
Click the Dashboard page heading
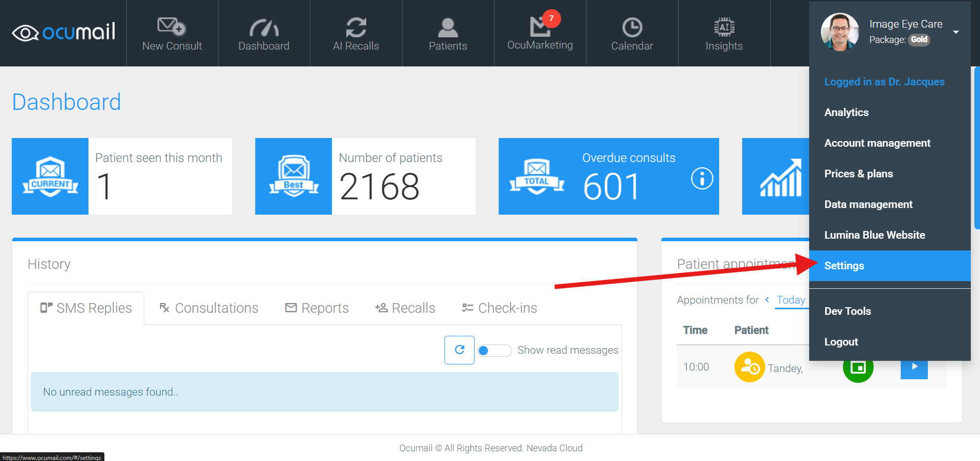pos(66,102)
